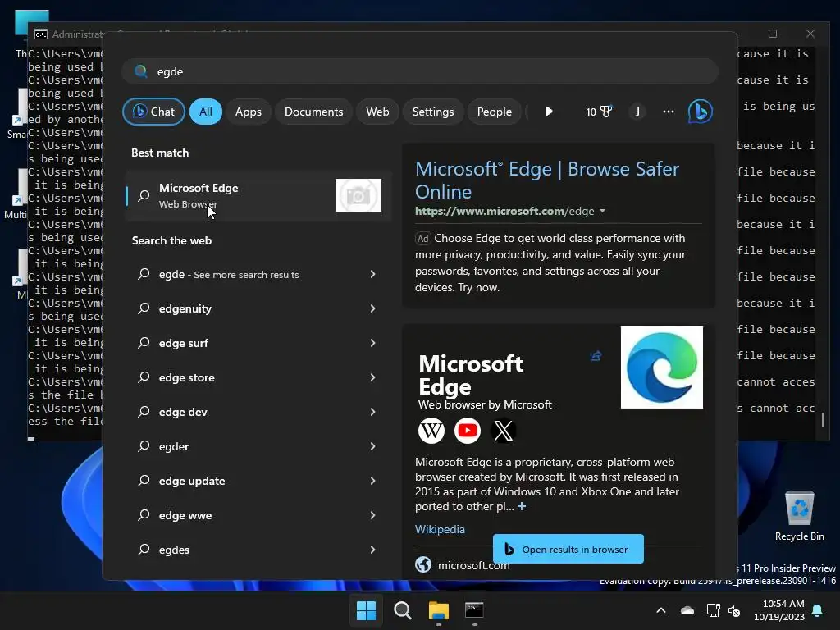Select the People filter tab
This screenshot has height=630, width=840.
(x=495, y=112)
